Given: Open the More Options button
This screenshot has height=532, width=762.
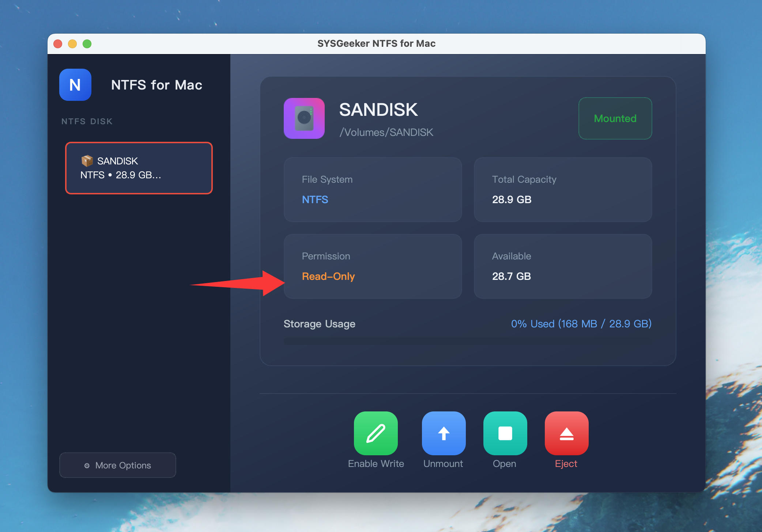Looking at the screenshot, I should 118,465.
